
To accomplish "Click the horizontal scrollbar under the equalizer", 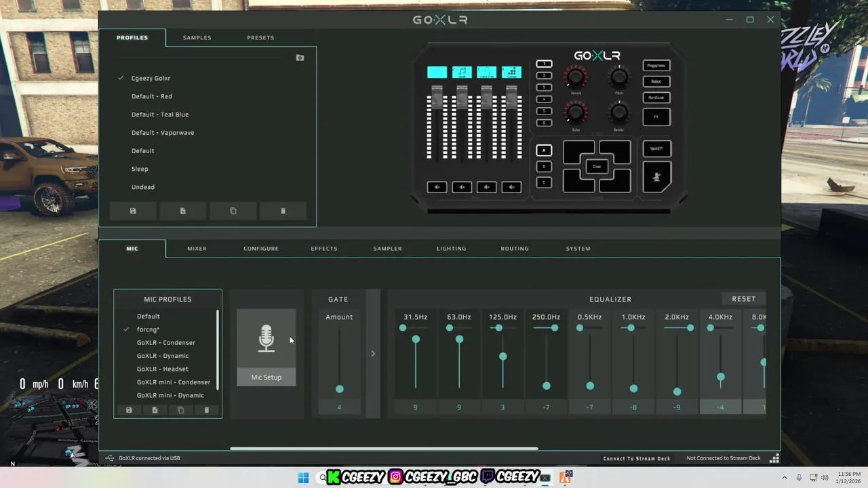I will pos(384,449).
